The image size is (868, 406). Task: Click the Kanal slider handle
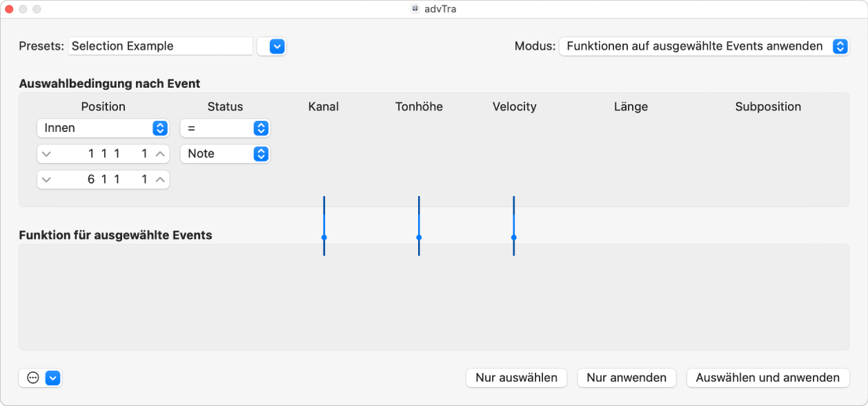point(323,238)
